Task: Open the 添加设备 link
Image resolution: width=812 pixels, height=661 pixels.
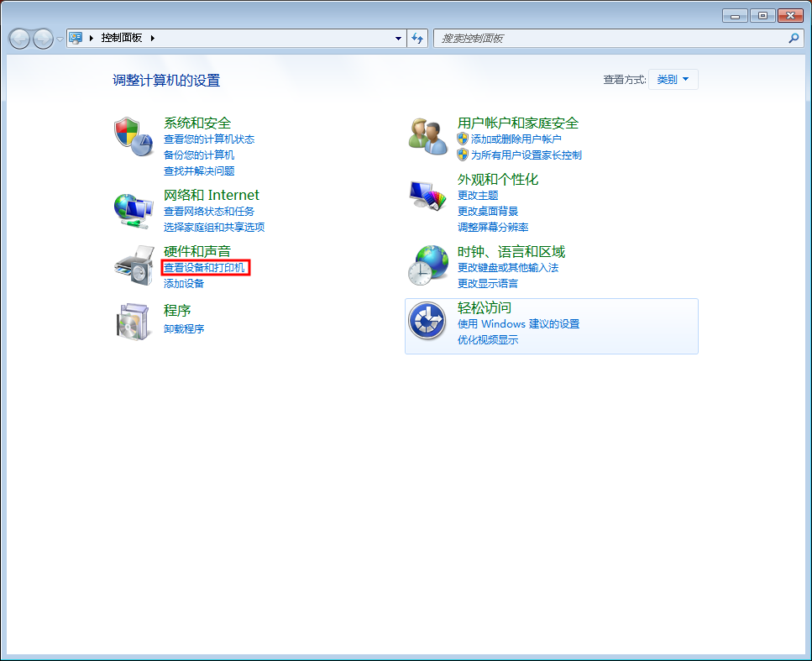Action: coord(184,283)
